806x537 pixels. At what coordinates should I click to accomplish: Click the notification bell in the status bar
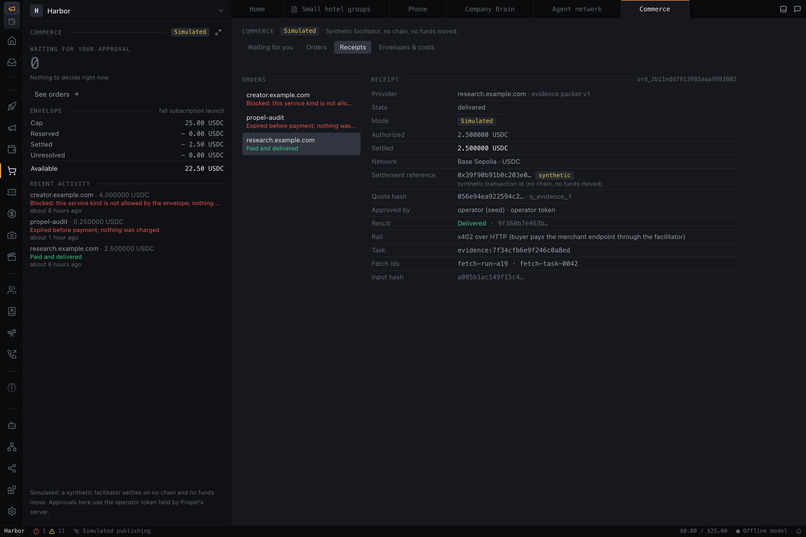pyautogui.click(x=798, y=531)
